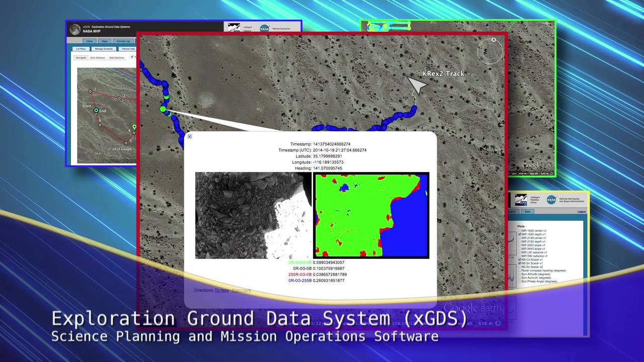
Task: Open the Maps tab in NASA MVP window
Action: click(105, 41)
